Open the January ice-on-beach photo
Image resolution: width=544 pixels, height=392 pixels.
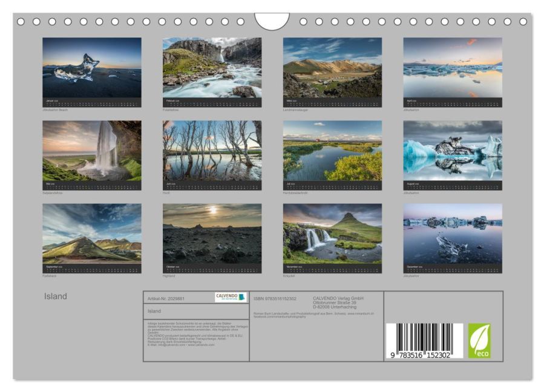(92, 68)
